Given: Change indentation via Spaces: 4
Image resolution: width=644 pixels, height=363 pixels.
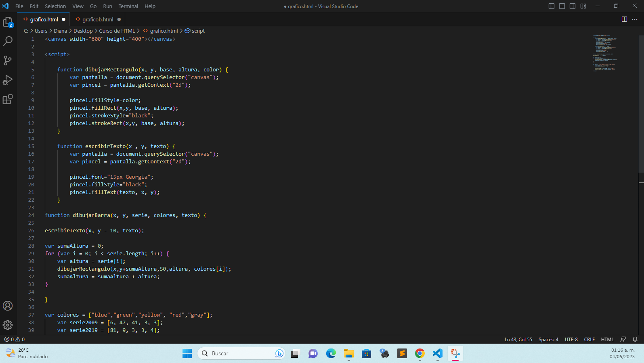Looking at the screenshot, I should 548,339.
